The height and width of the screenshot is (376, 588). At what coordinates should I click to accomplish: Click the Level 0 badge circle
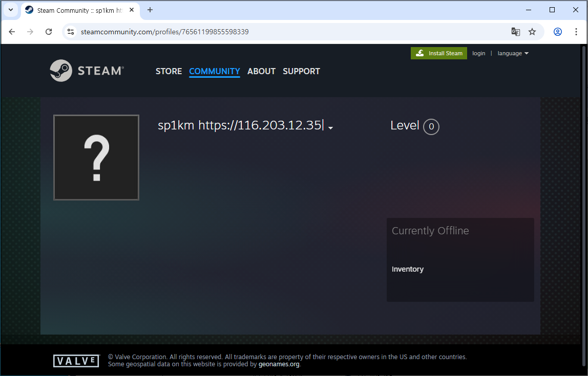click(431, 126)
